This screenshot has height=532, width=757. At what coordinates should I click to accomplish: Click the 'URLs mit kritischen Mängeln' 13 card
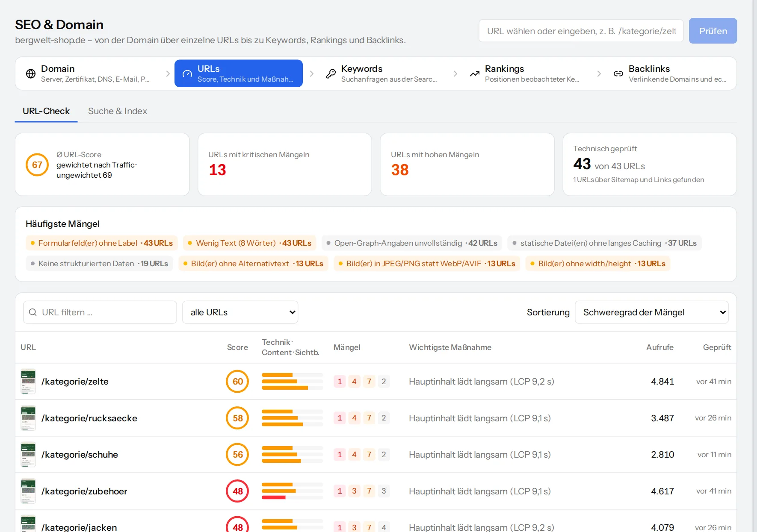tap(285, 165)
